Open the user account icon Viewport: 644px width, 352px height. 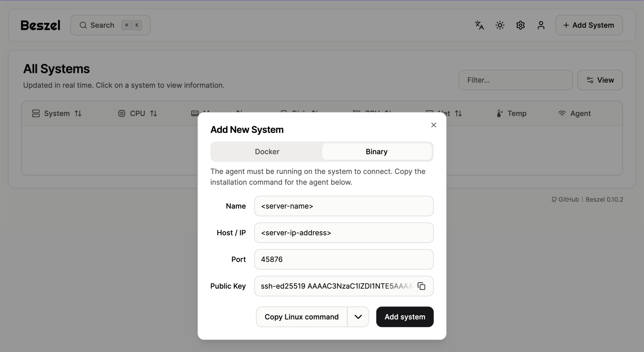pos(541,25)
